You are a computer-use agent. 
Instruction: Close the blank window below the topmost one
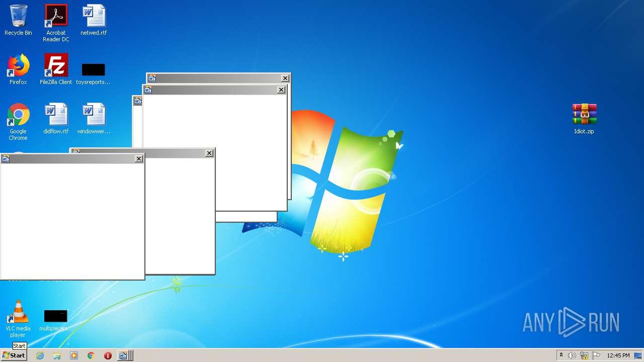tap(281, 90)
